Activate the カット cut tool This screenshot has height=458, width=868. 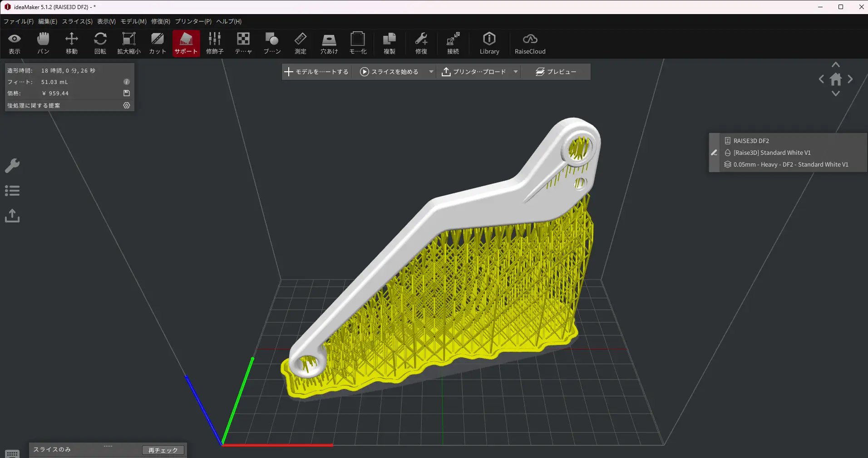[x=158, y=44]
